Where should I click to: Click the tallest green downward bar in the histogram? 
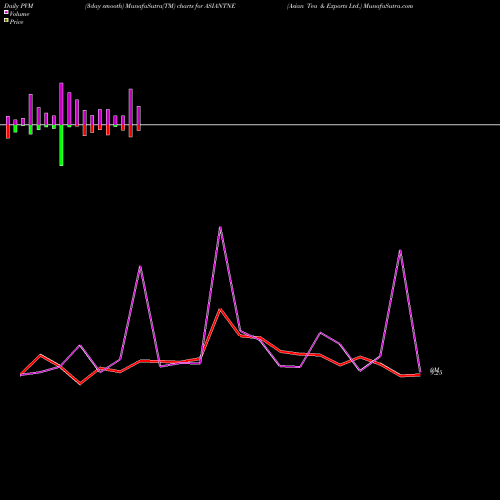(61, 145)
